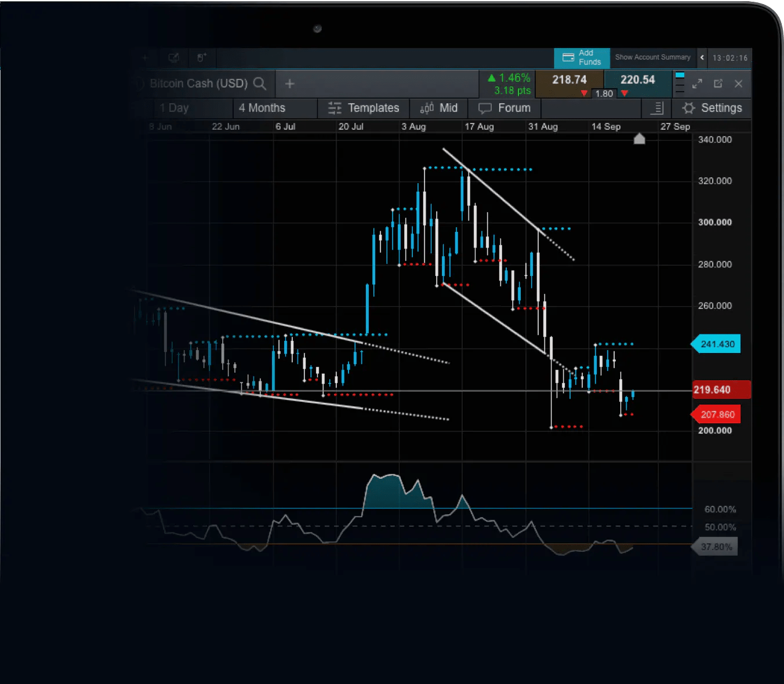Toggle Show Account Summary
Image resolution: width=784 pixels, height=684 pixels.
(x=652, y=57)
